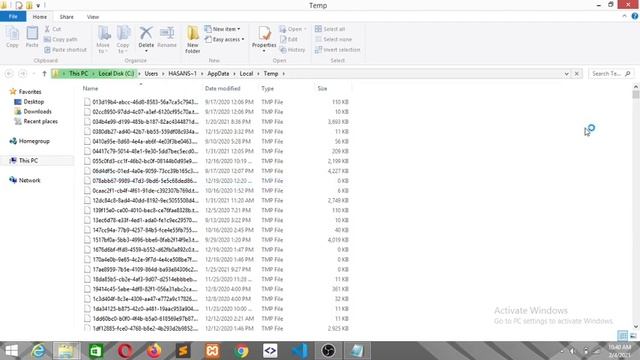
Task: Click Local segment in address breadcrumb
Action: pos(246,74)
